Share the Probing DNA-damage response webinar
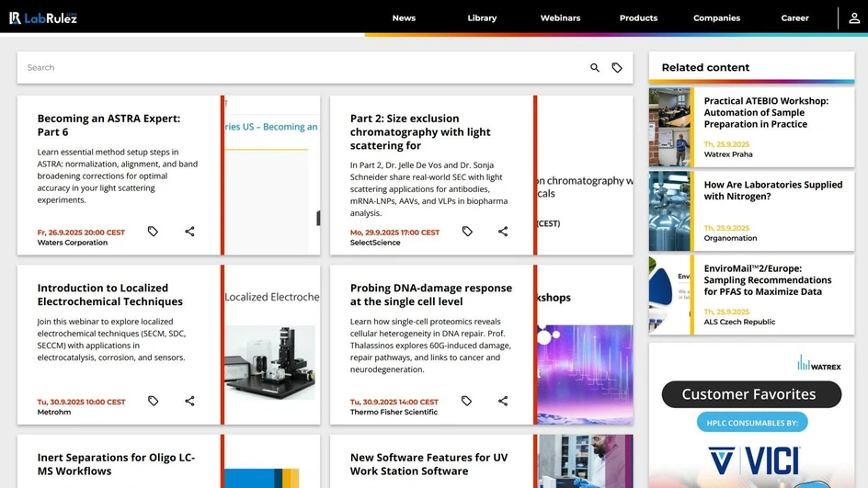Image resolution: width=868 pixels, height=488 pixels. pos(503,401)
